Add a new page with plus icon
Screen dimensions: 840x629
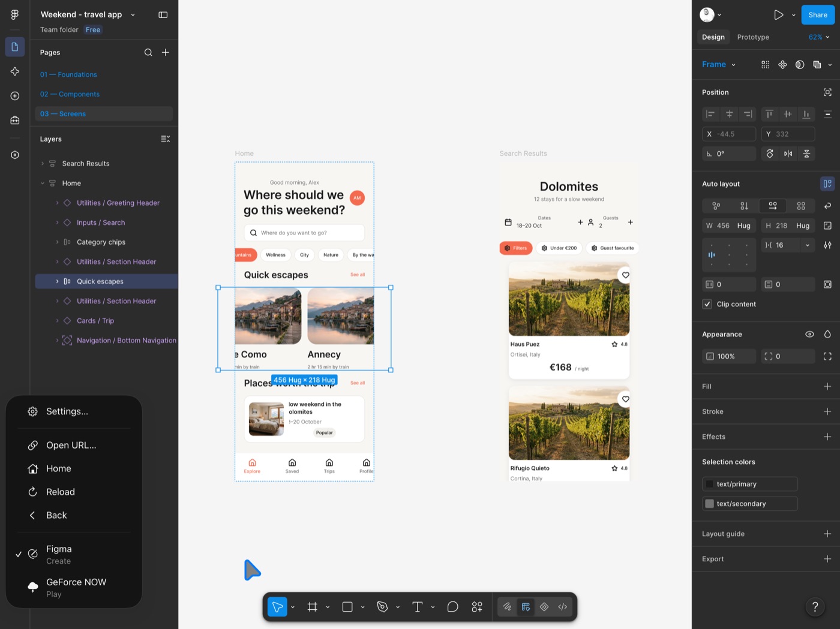pyautogui.click(x=166, y=53)
